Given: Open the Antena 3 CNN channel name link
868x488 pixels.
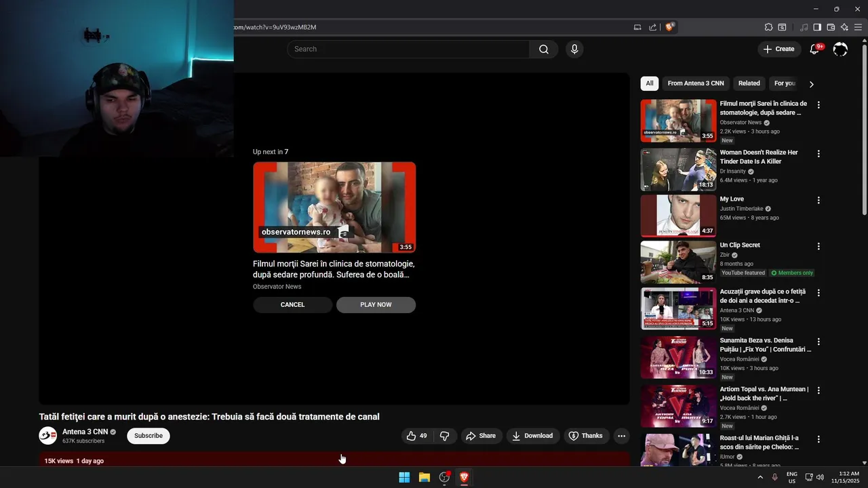Looking at the screenshot, I should 85,432.
